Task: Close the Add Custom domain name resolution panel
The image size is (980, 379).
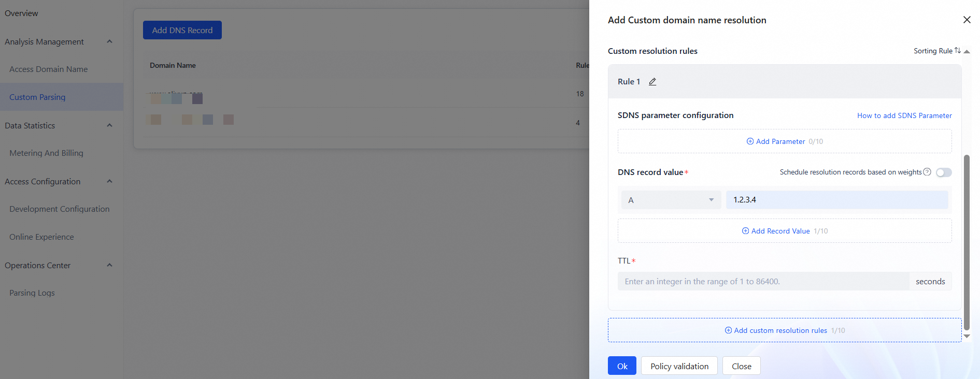Action: click(967, 20)
